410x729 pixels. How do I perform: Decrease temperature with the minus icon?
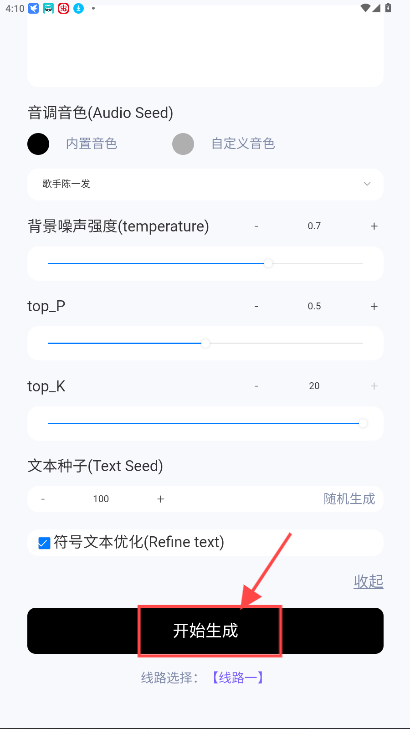pyautogui.click(x=257, y=226)
